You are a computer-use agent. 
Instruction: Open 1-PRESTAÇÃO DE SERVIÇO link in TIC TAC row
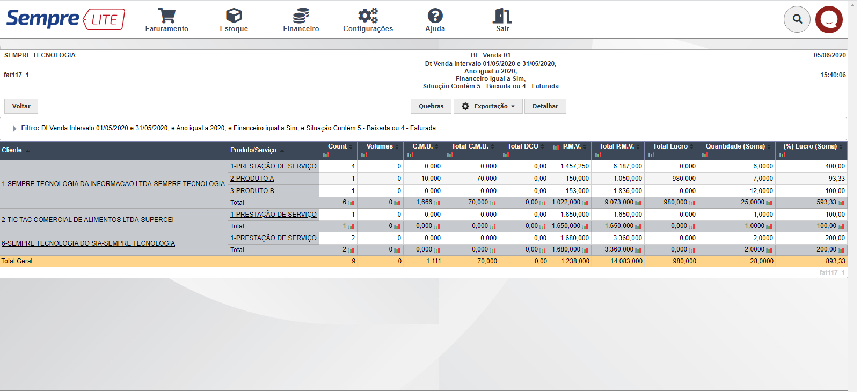click(273, 215)
